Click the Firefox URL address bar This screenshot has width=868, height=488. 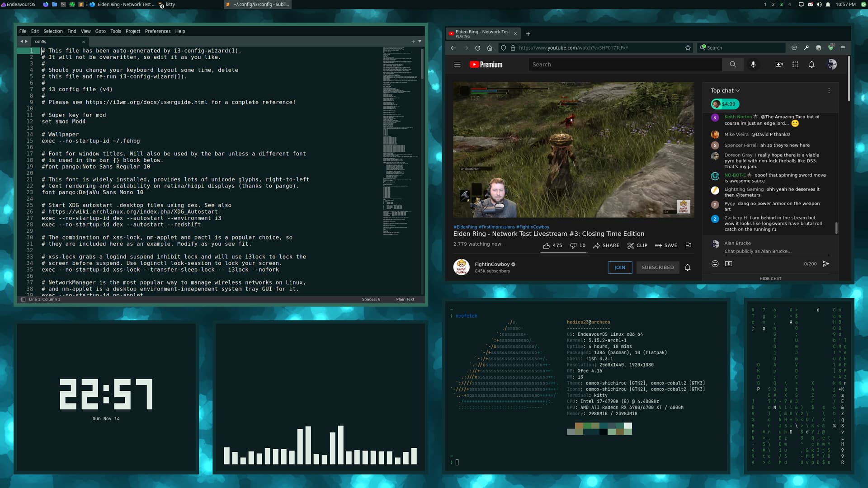click(x=597, y=47)
